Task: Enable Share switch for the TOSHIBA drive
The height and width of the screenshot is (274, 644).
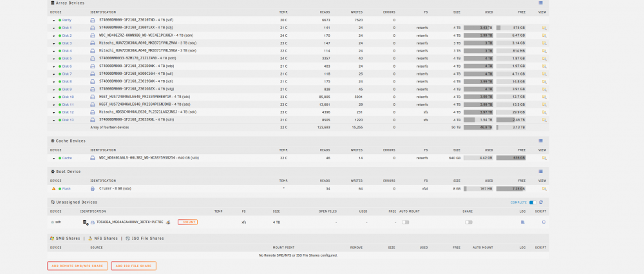Action: 469,222
